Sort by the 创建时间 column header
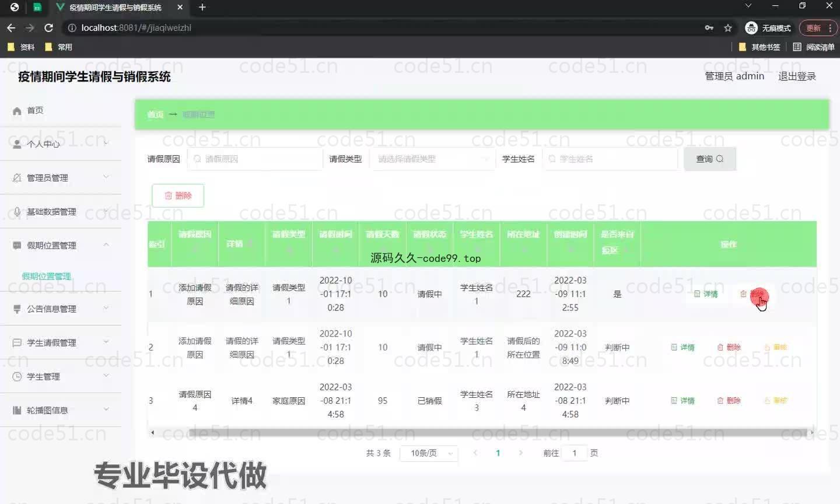The height and width of the screenshot is (504, 840). (570, 243)
